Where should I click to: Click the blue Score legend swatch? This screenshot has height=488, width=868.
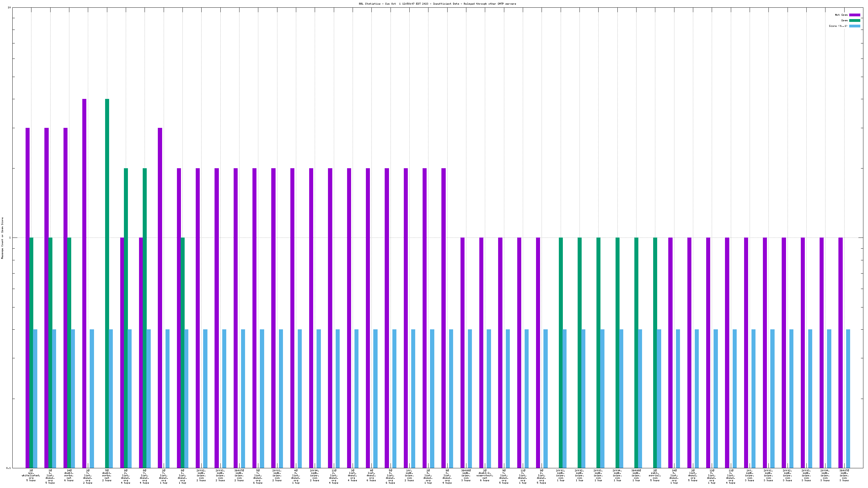[854, 26]
